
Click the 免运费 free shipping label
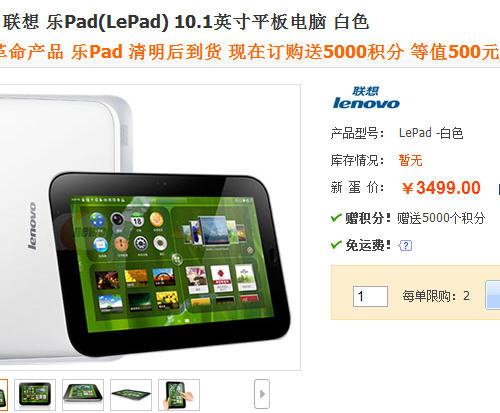[x=368, y=245]
